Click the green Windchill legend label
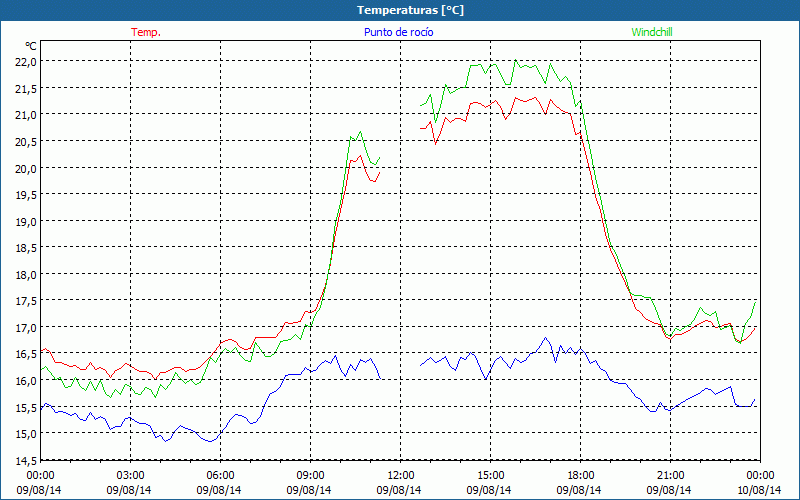 click(652, 32)
